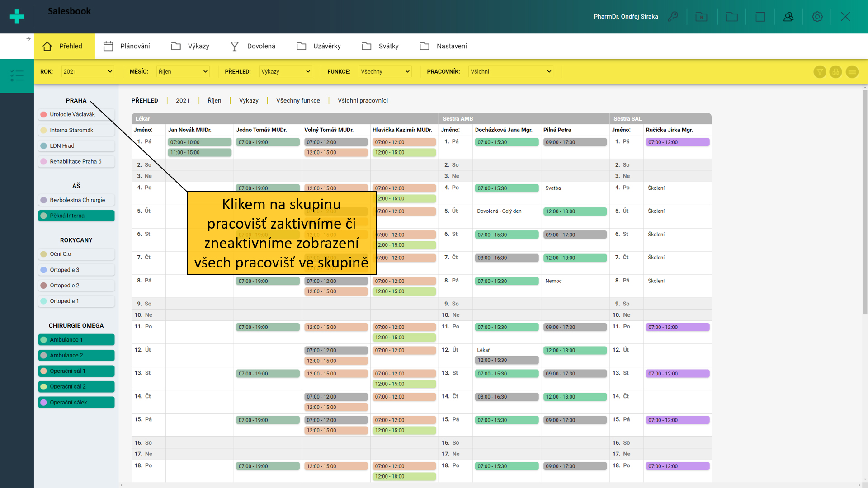Toggle Pěkná Interna workplace off
The image size is (868, 488).
point(76,216)
